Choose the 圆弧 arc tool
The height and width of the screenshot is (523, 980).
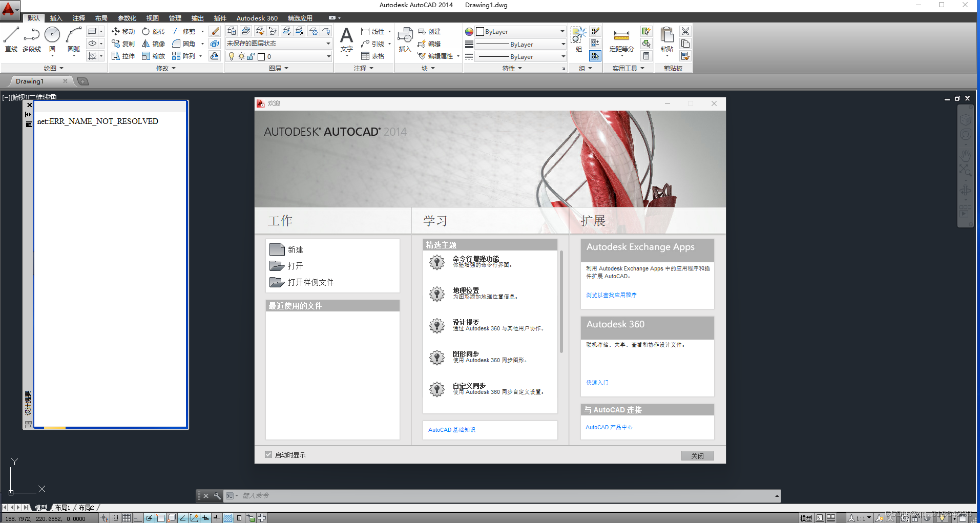(x=74, y=39)
